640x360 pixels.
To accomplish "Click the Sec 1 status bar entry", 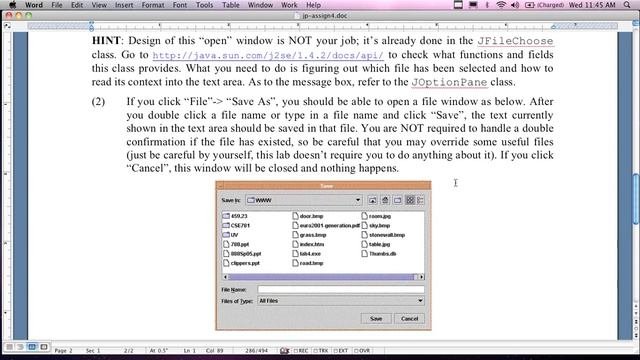I will [93, 351].
